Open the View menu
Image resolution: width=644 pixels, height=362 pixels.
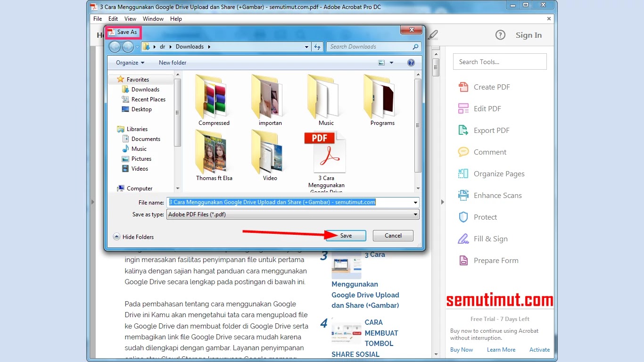pyautogui.click(x=130, y=19)
